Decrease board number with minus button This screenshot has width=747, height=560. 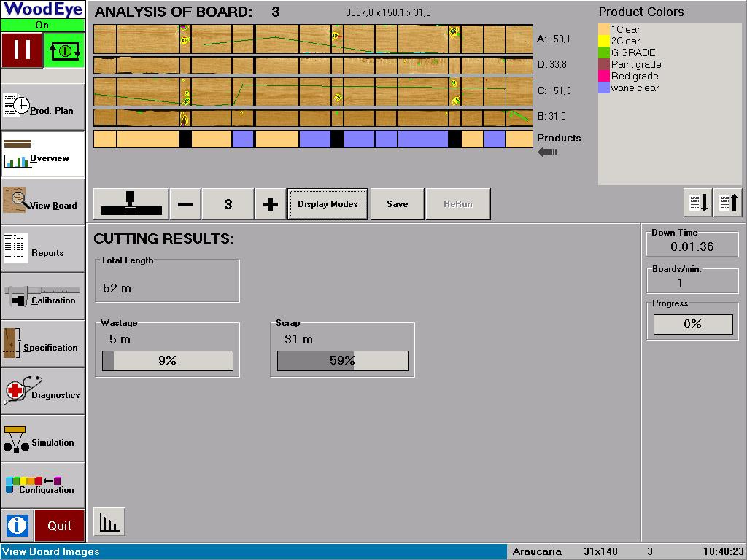pos(185,204)
